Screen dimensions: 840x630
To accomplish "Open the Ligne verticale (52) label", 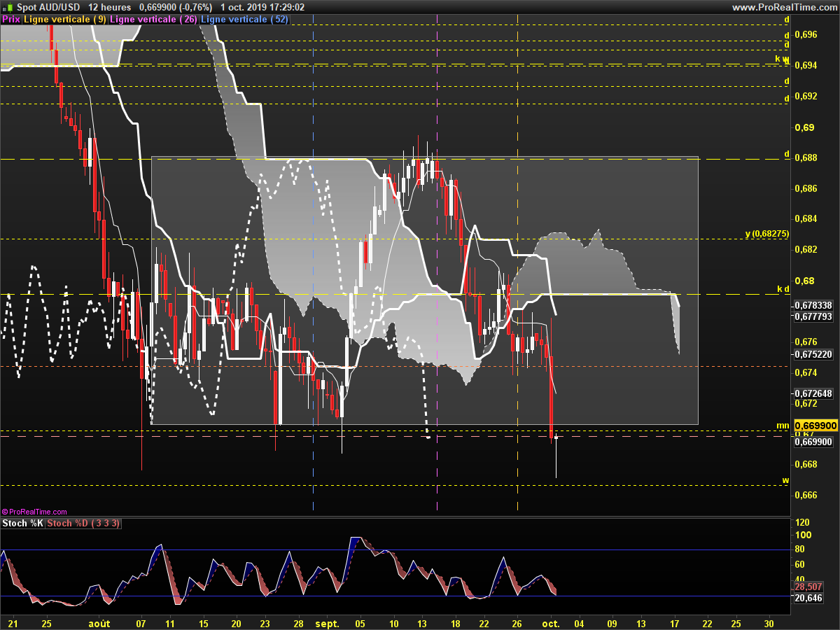I will pos(245,20).
